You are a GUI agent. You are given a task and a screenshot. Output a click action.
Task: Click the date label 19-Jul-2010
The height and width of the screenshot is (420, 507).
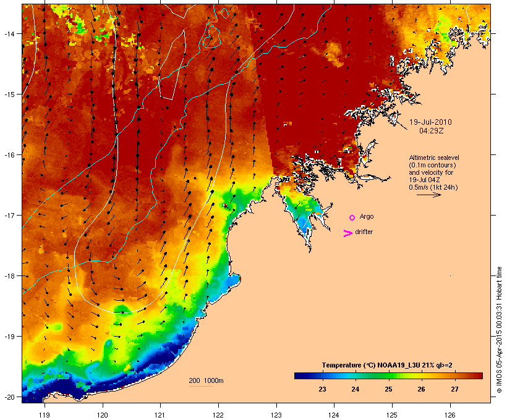coord(430,122)
